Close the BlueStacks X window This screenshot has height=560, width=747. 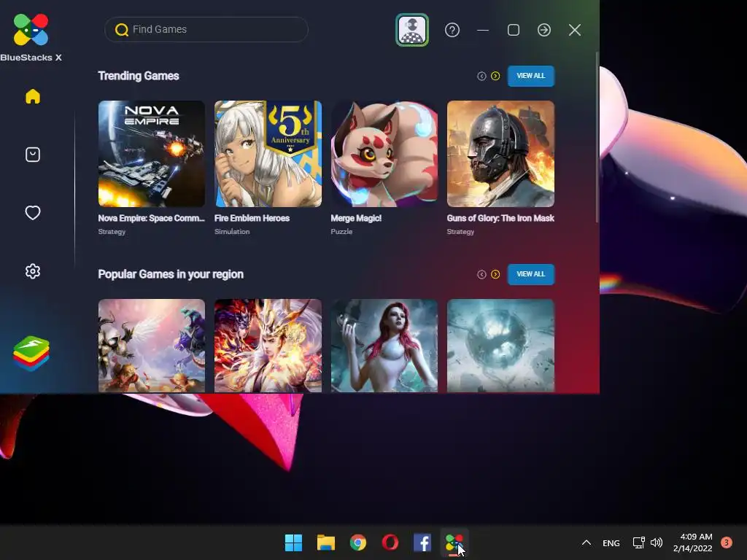tap(575, 30)
